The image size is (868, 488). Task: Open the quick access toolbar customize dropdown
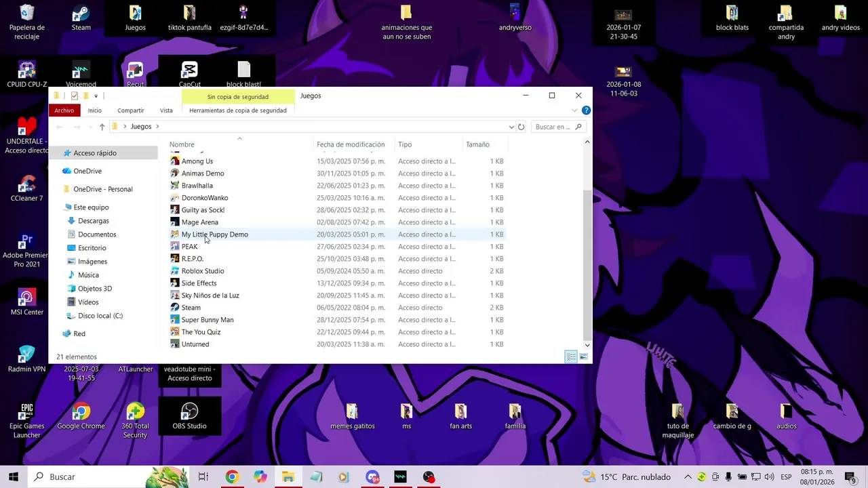pyautogui.click(x=96, y=96)
